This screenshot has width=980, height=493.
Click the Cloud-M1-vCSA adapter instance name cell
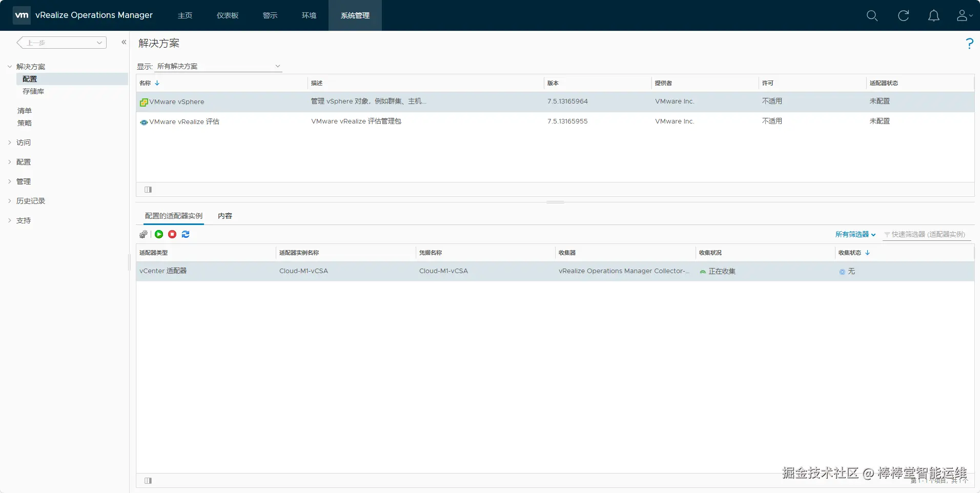[x=303, y=271]
